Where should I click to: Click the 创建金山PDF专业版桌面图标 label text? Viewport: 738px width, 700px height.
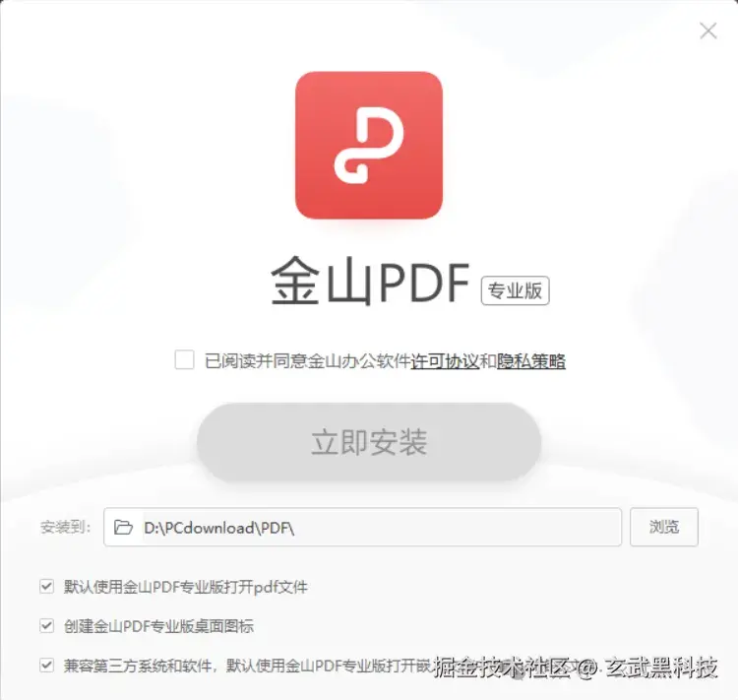click(x=158, y=626)
